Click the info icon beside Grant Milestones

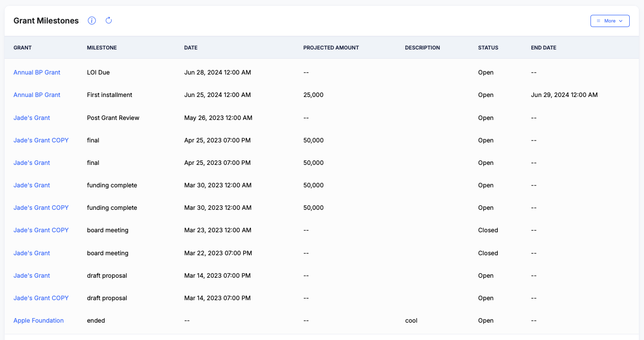tap(92, 20)
